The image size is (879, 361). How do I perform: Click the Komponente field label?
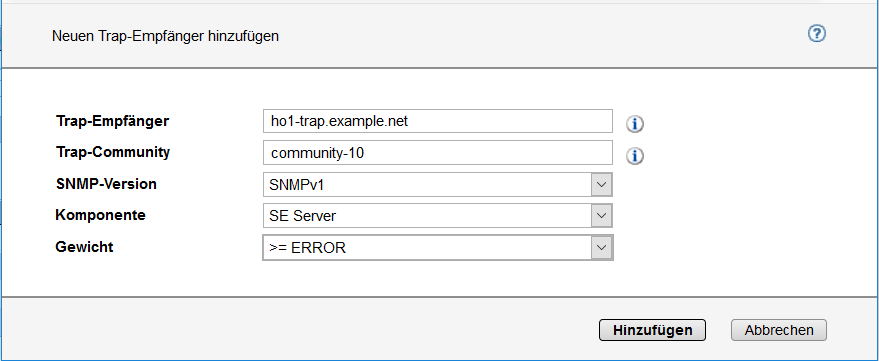(100, 215)
